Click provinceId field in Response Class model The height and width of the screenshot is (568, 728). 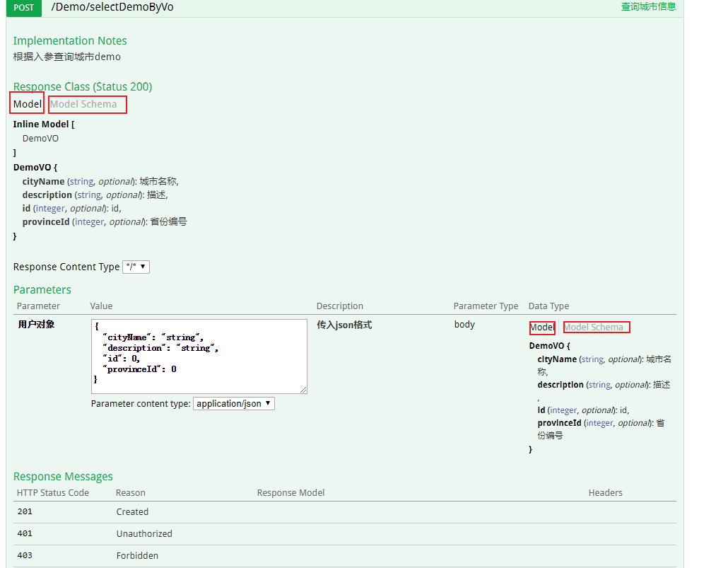(x=46, y=221)
